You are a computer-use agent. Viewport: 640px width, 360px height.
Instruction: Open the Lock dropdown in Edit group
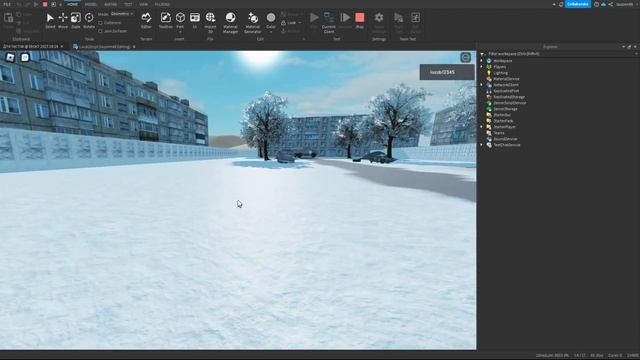300,23
